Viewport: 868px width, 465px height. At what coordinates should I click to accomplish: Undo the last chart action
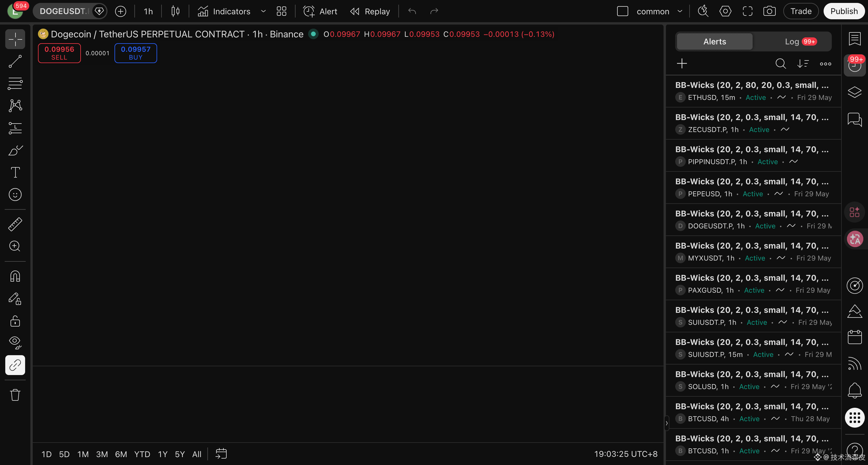click(412, 11)
